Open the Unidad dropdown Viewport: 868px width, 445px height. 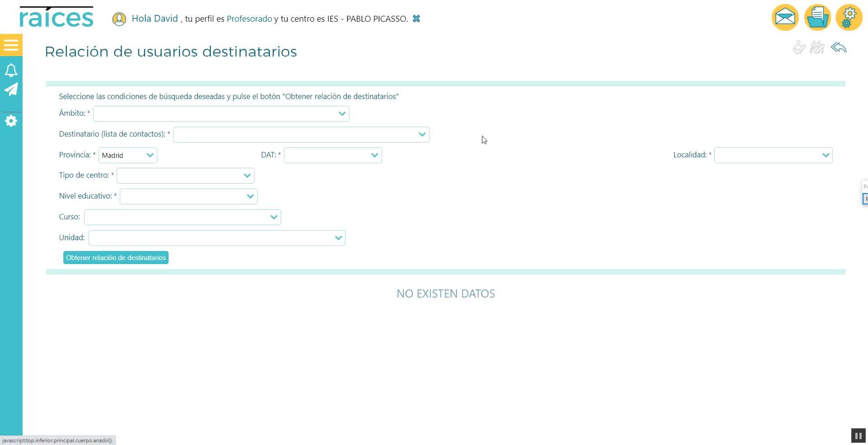click(217, 238)
